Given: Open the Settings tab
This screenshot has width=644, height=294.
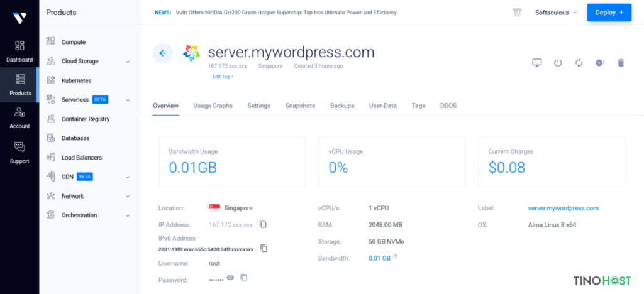Looking at the screenshot, I should (x=258, y=106).
